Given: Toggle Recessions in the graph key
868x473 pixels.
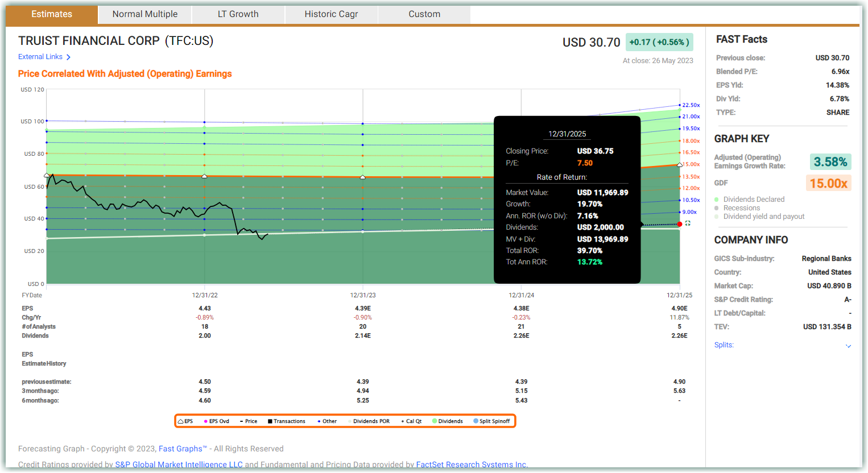Looking at the screenshot, I should point(717,208).
